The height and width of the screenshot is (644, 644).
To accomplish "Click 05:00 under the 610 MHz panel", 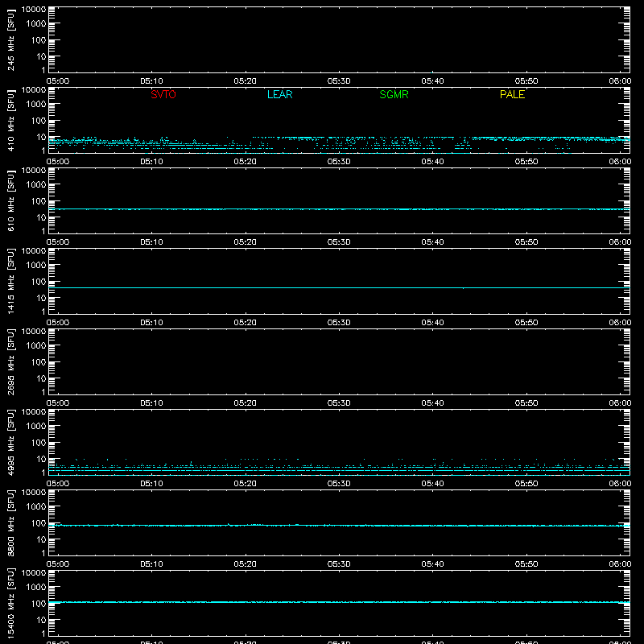I will point(58,242).
